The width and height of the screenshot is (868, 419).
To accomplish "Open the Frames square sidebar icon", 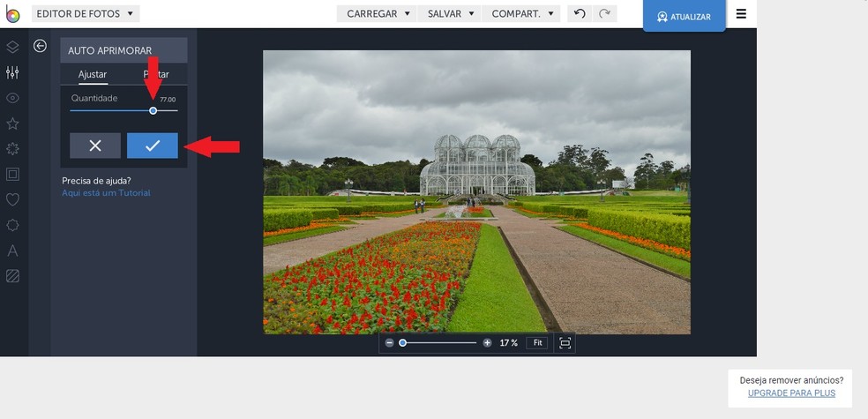I will click(12, 175).
